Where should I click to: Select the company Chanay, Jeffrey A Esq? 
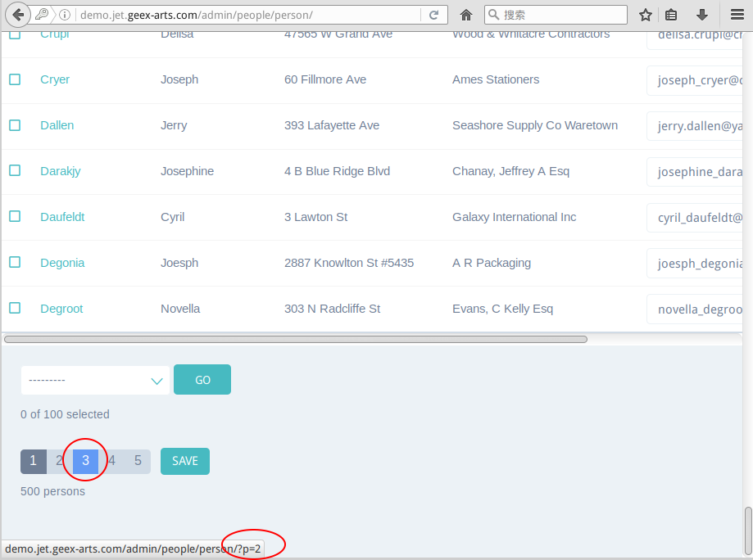click(x=511, y=171)
